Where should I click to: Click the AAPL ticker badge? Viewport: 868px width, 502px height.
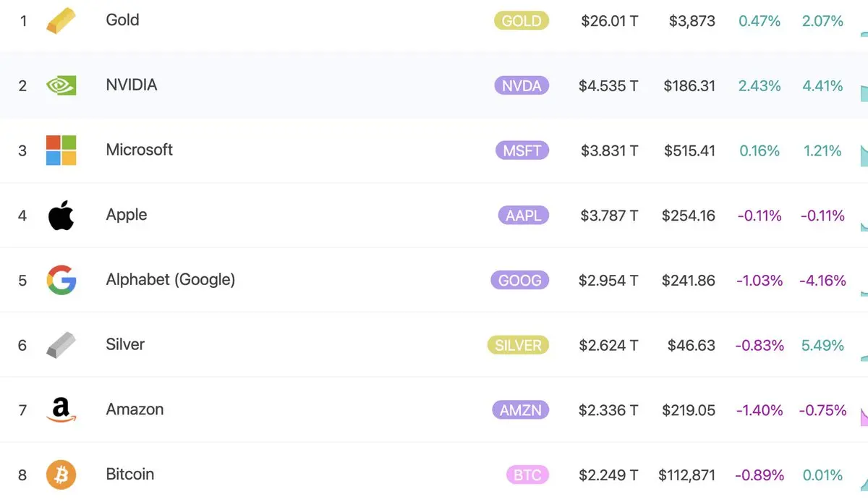click(523, 216)
